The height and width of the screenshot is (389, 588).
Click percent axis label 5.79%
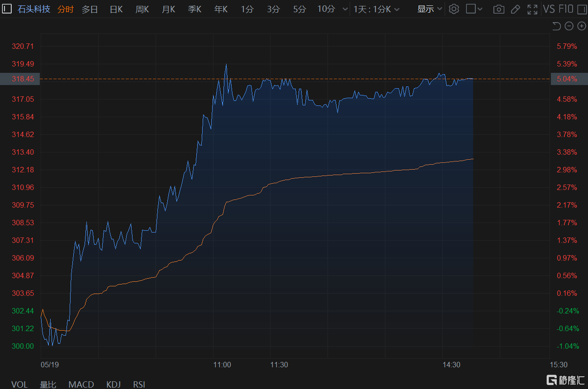click(567, 46)
